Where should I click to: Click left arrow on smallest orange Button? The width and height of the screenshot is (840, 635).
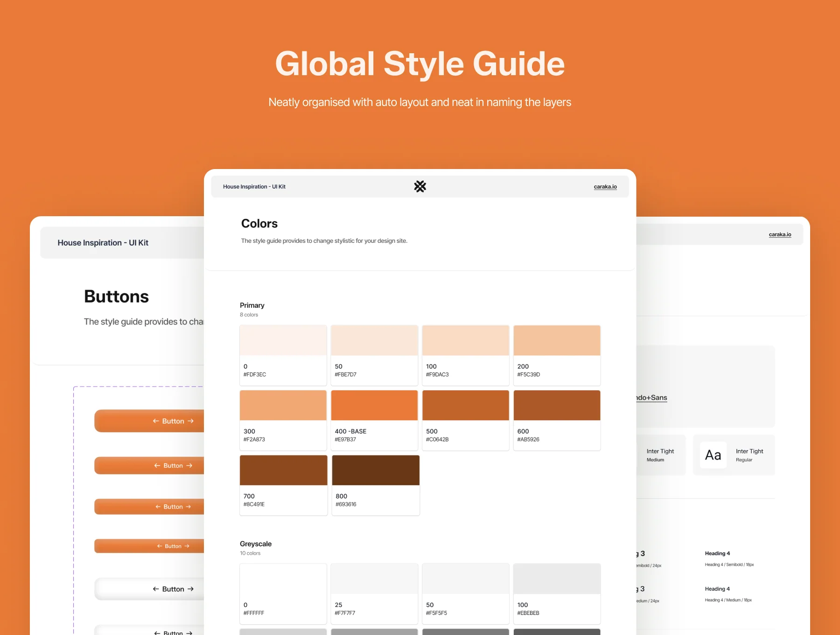point(160,546)
